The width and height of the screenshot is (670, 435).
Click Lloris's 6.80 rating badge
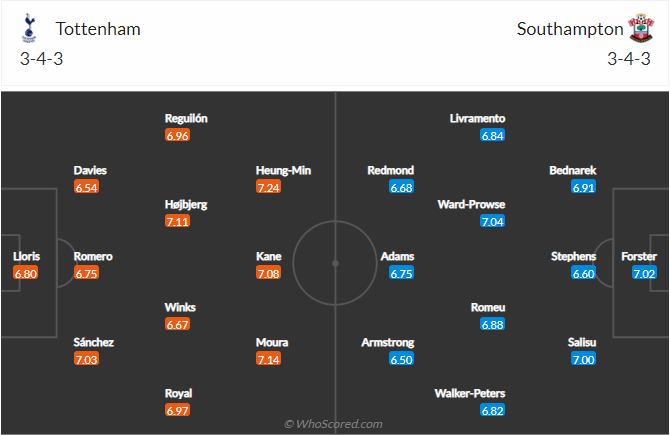coord(26,273)
